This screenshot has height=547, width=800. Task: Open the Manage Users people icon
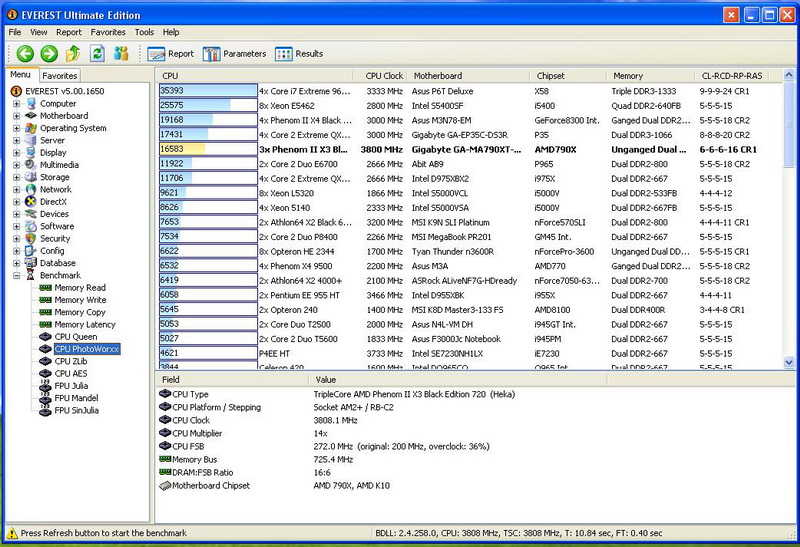click(x=121, y=53)
